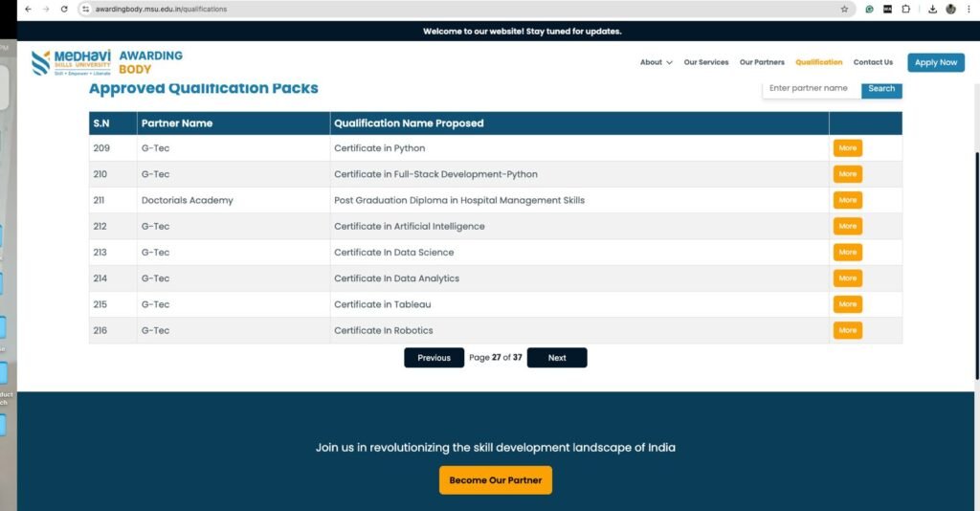
Task: Expand the About dropdown menu
Action: tap(657, 62)
